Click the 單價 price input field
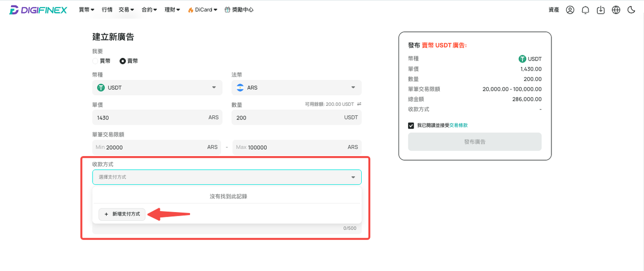This screenshot has height=271, width=644. tap(157, 117)
